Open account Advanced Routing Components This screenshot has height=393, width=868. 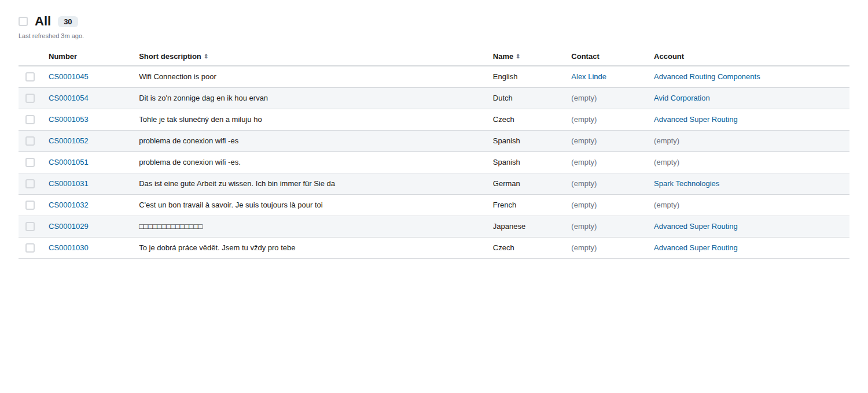707,77
